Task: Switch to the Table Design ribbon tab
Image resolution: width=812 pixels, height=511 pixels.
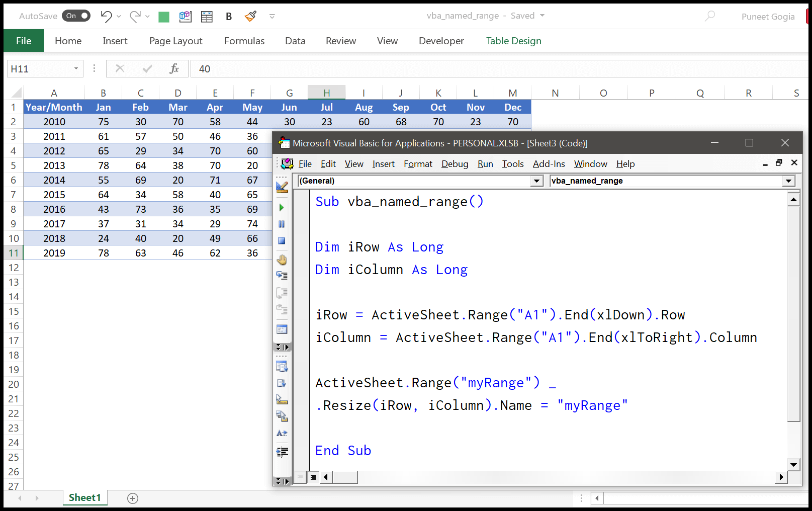Action: pos(513,41)
